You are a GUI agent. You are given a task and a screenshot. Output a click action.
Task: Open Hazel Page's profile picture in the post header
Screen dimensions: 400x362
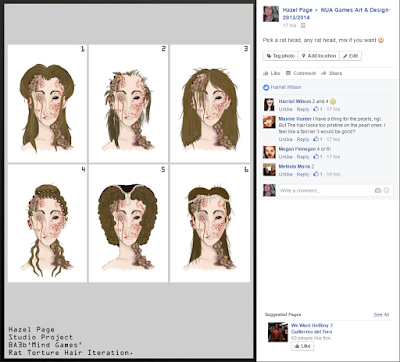(x=271, y=14)
